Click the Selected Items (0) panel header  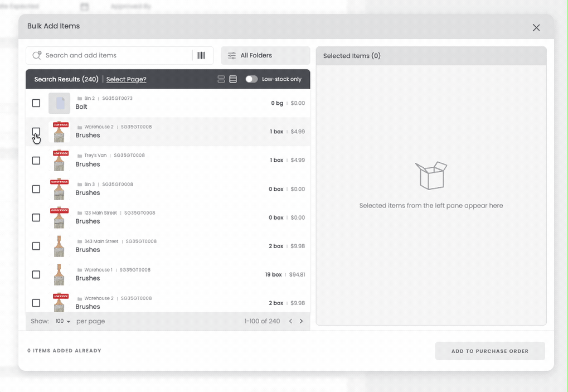[430, 56]
